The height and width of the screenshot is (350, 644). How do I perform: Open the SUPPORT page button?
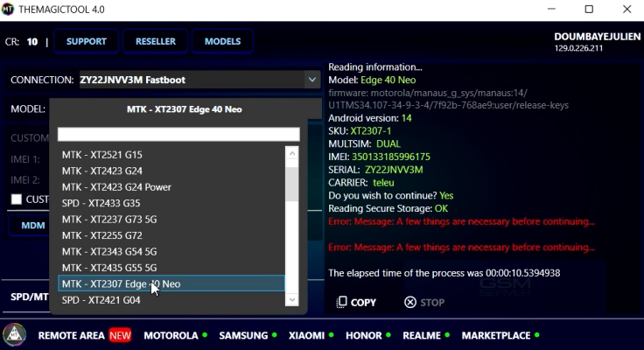[x=87, y=41]
